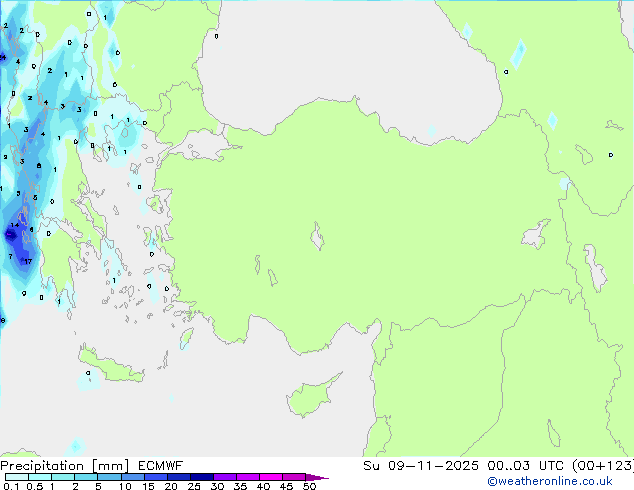Click the map precipitation value '7'
Viewport: 634px width, 490px height.
(11, 256)
